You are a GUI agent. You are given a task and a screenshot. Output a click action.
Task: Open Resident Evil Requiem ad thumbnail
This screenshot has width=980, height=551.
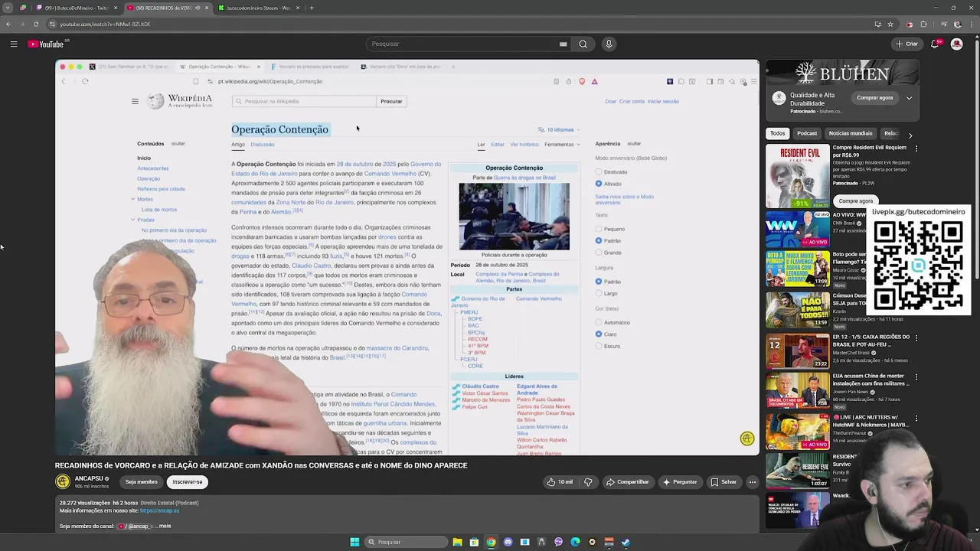click(797, 176)
